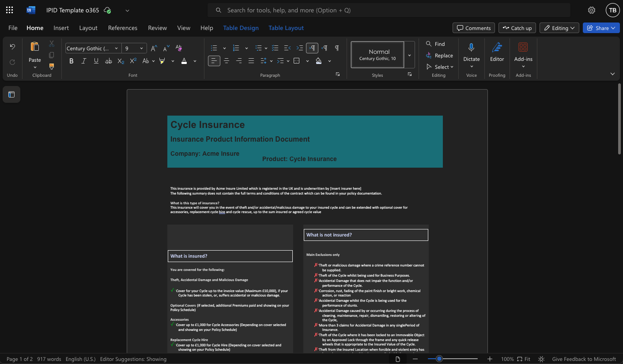
Task: Select the Format Painter brush icon
Action: 52,66
